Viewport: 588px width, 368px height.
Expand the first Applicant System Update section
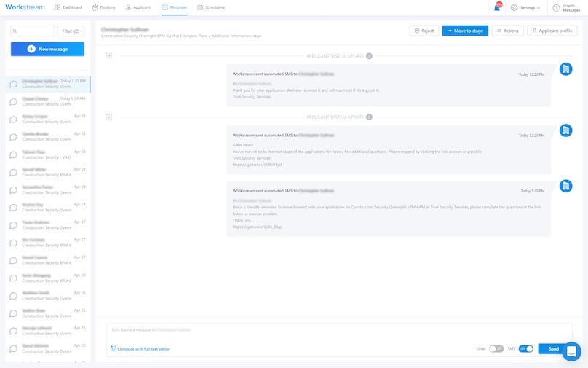pos(109,55)
